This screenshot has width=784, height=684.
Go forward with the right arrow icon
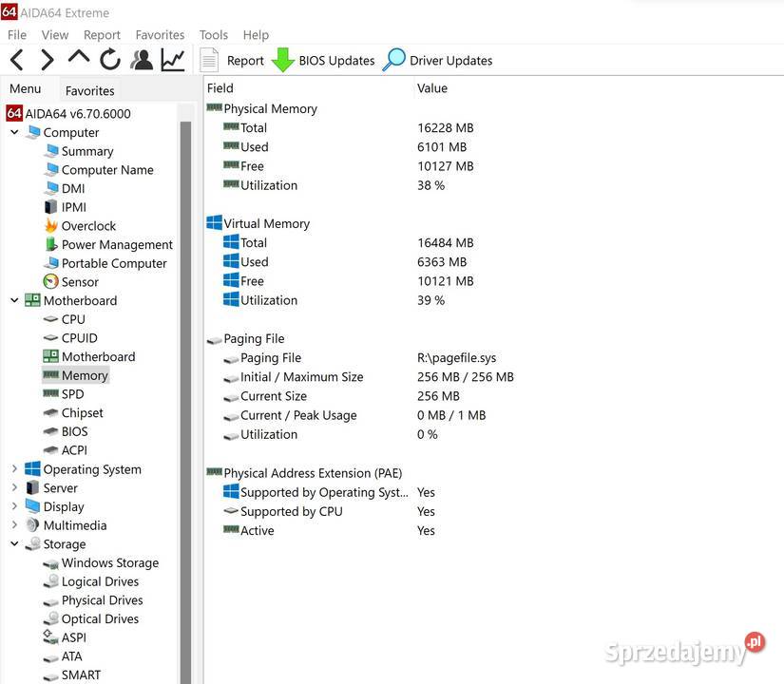click(x=47, y=60)
